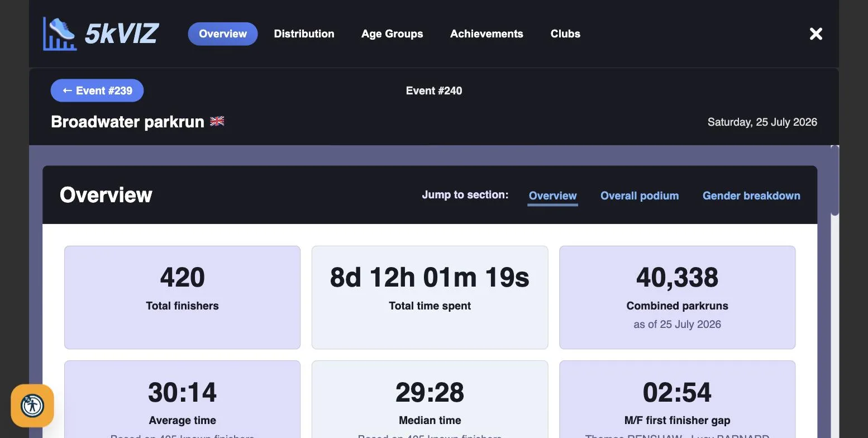Viewport: 868px width, 438px height.
Task: Open the Clubs tab
Action: coord(565,34)
